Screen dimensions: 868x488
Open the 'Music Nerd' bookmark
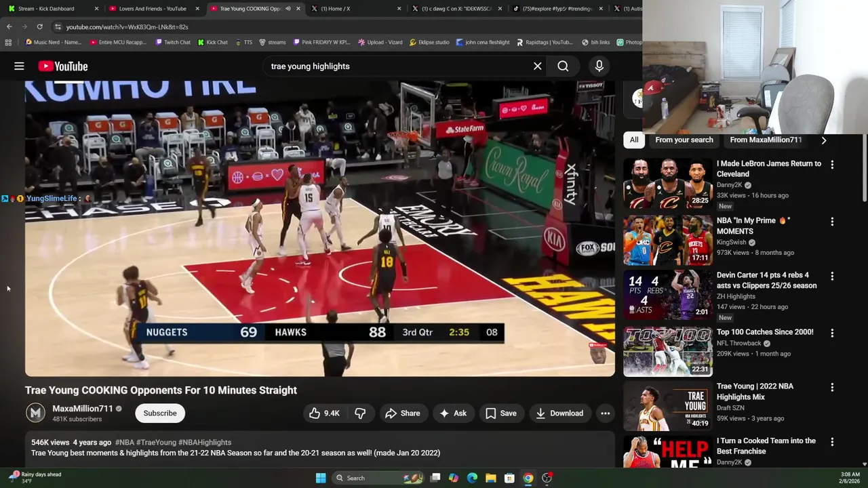click(53, 42)
